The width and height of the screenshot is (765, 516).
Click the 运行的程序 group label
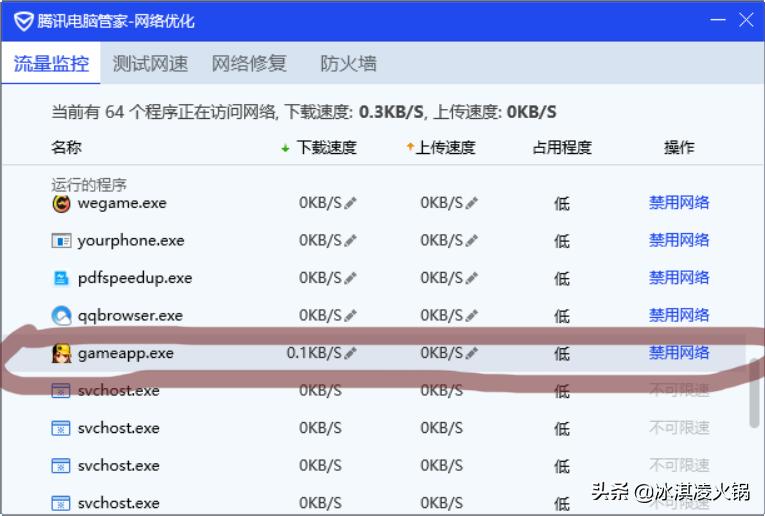(89, 185)
